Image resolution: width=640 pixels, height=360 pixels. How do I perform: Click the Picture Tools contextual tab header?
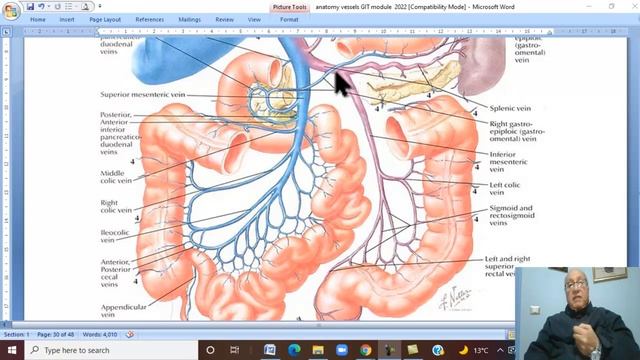(x=289, y=7)
